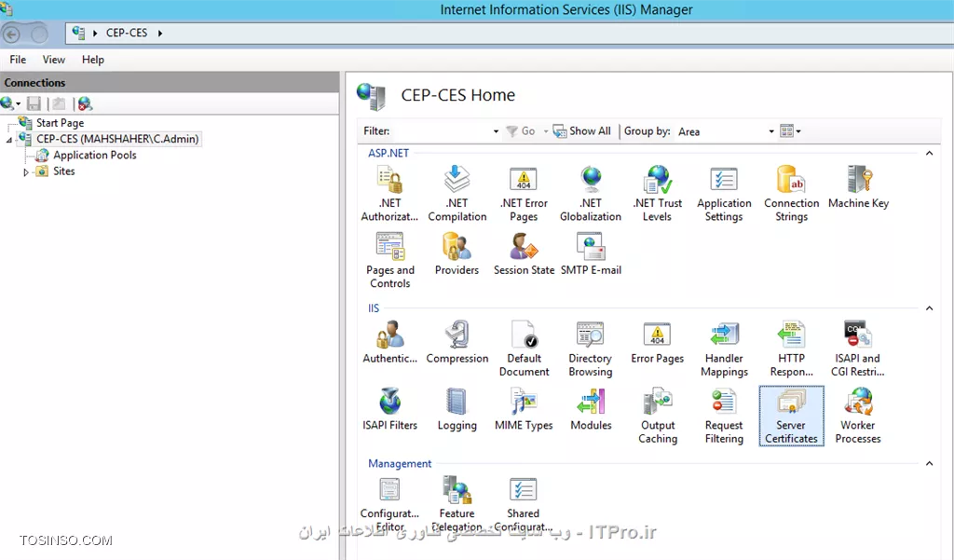
Task: Open the File menu
Action: pos(18,59)
